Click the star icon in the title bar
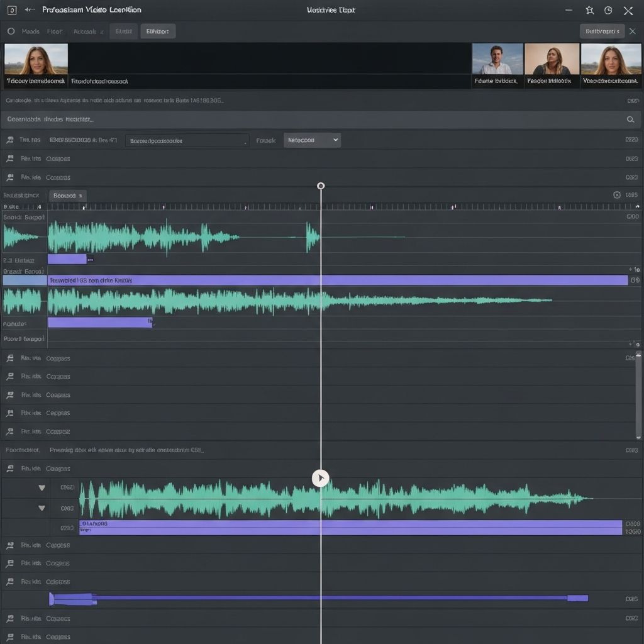Image resolution: width=644 pixels, height=644 pixels. (x=589, y=9)
